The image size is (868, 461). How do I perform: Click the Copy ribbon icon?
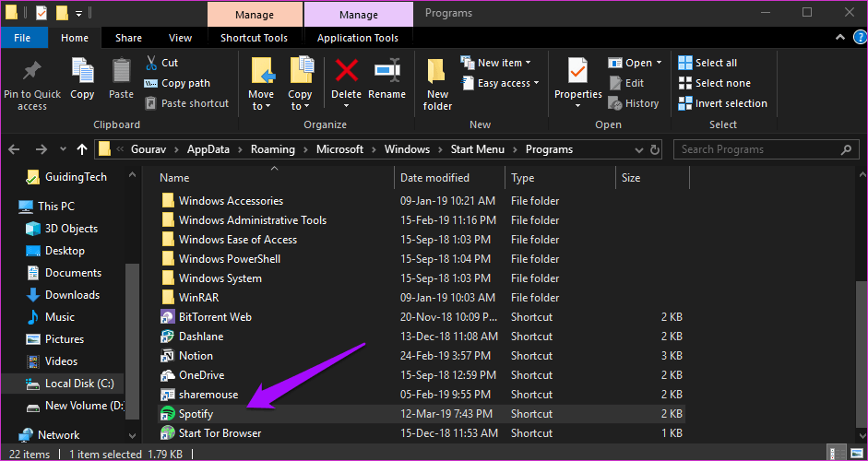(x=82, y=71)
